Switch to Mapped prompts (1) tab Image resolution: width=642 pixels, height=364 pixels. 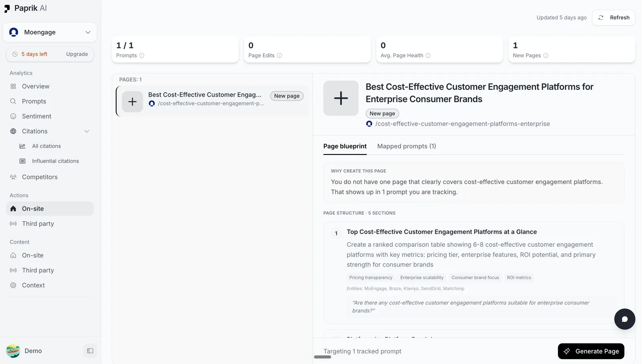[406, 146]
